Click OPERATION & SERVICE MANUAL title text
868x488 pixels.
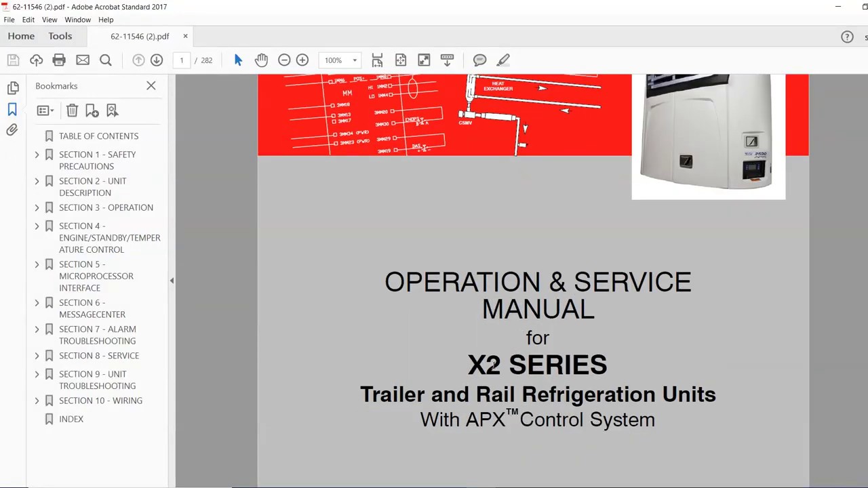pos(538,296)
